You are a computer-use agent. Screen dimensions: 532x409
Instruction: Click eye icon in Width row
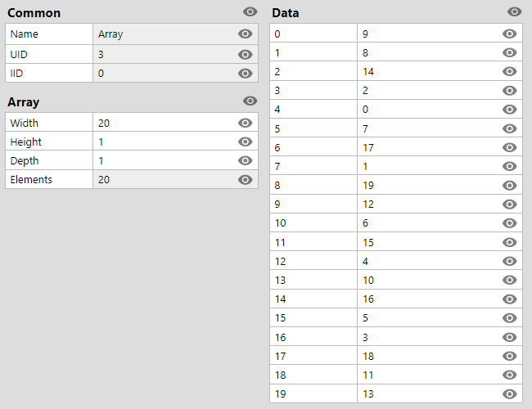coord(245,123)
